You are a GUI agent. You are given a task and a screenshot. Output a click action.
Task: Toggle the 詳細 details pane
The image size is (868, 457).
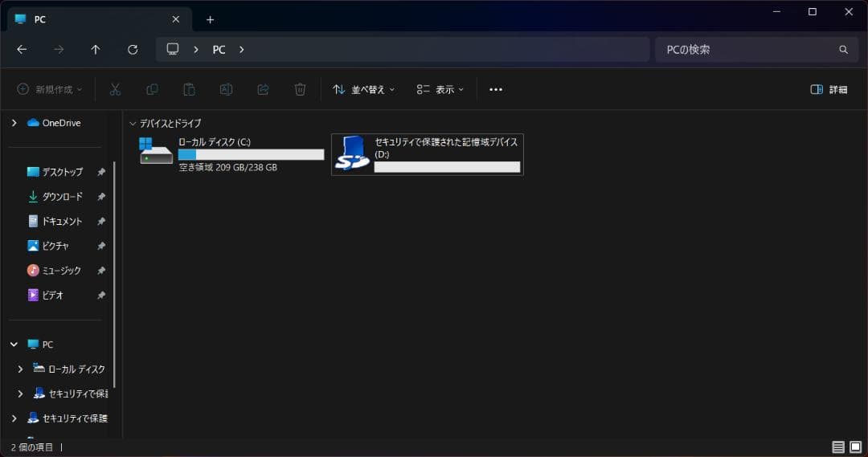pyautogui.click(x=829, y=90)
